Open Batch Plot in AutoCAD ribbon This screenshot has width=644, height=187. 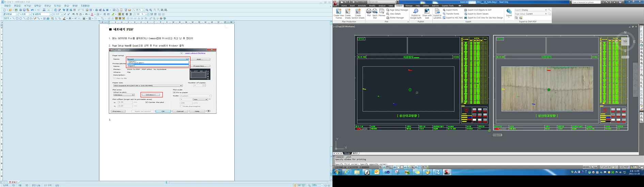pos(375,13)
